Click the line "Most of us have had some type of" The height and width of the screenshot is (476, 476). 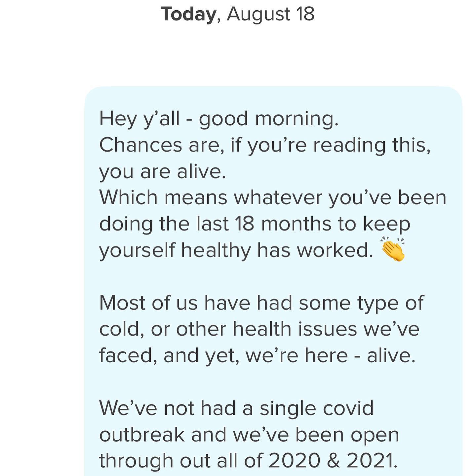(261, 303)
